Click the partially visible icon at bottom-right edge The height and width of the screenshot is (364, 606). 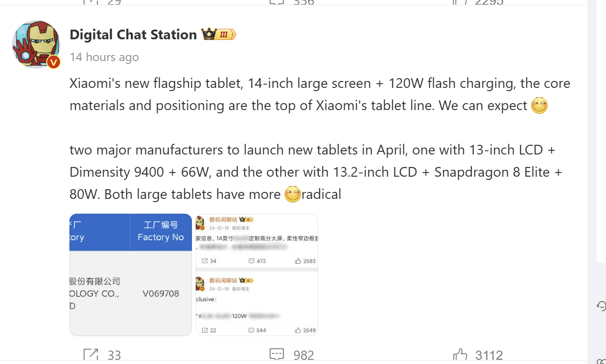coord(601,360)
